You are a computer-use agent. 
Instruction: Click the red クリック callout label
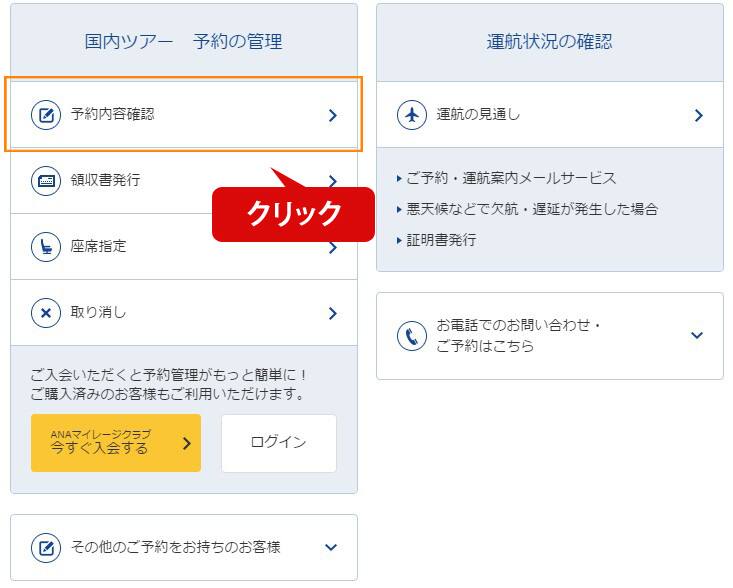(294, 214)
